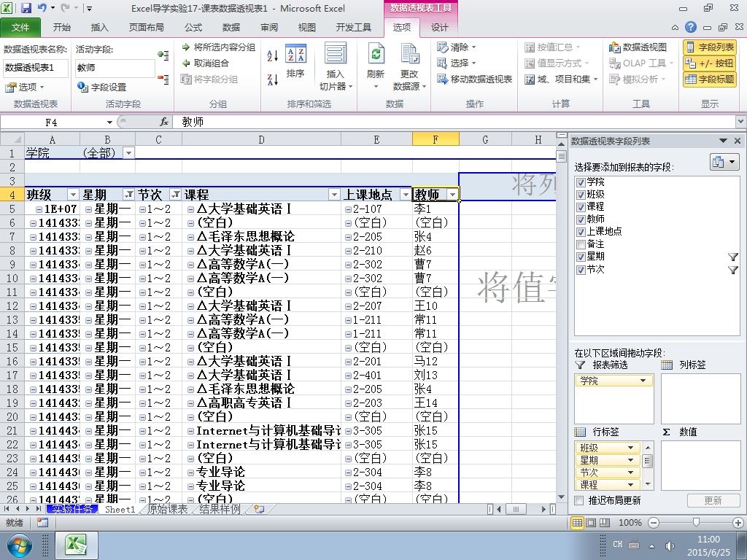
Task: Click 取消组合 ungroup command
Action: (205, 63)
